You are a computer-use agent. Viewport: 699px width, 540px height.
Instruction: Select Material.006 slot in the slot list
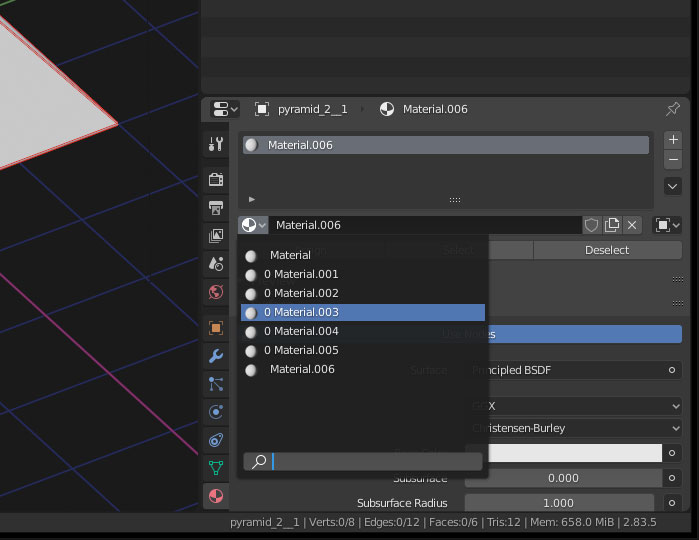[446, 145]
